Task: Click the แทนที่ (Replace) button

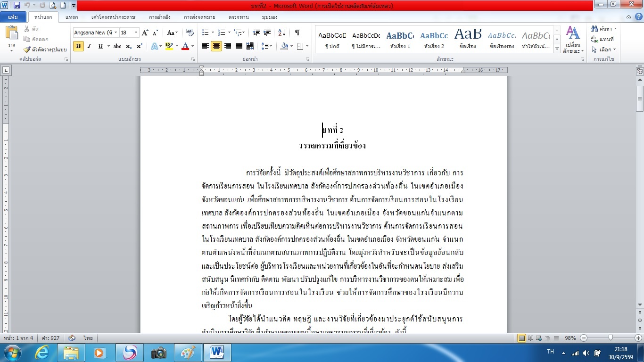Action: [x=603, y=39]
